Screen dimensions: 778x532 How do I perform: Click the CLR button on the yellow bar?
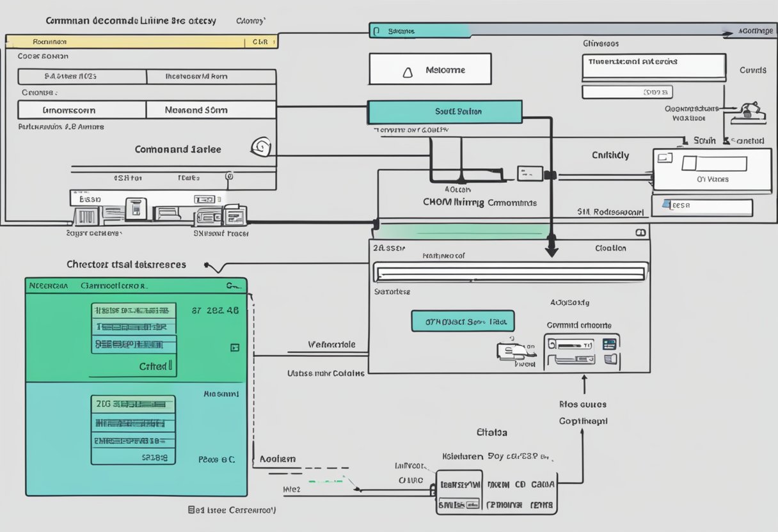pos(260,42)
